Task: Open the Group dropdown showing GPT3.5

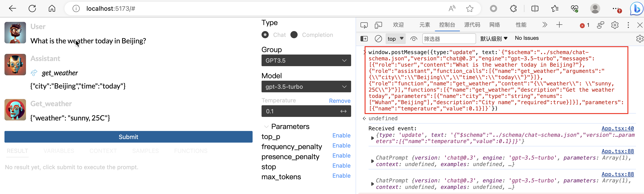Action: (306, 60)
